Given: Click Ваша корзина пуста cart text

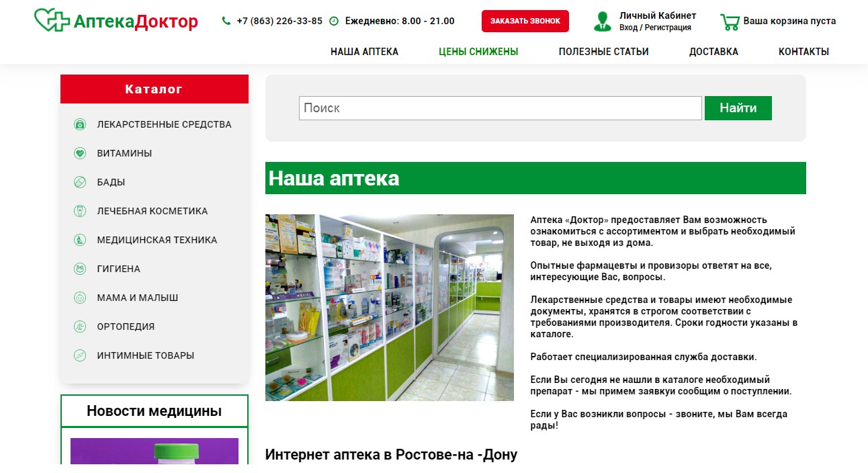Looking at the screenshot, I should pos(789,21).
